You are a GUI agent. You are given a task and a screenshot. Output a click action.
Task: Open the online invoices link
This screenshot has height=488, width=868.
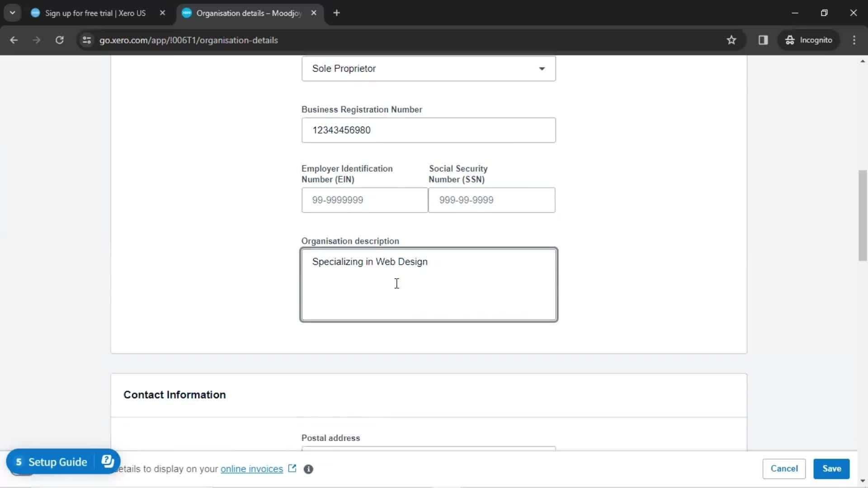pos(252,469)
